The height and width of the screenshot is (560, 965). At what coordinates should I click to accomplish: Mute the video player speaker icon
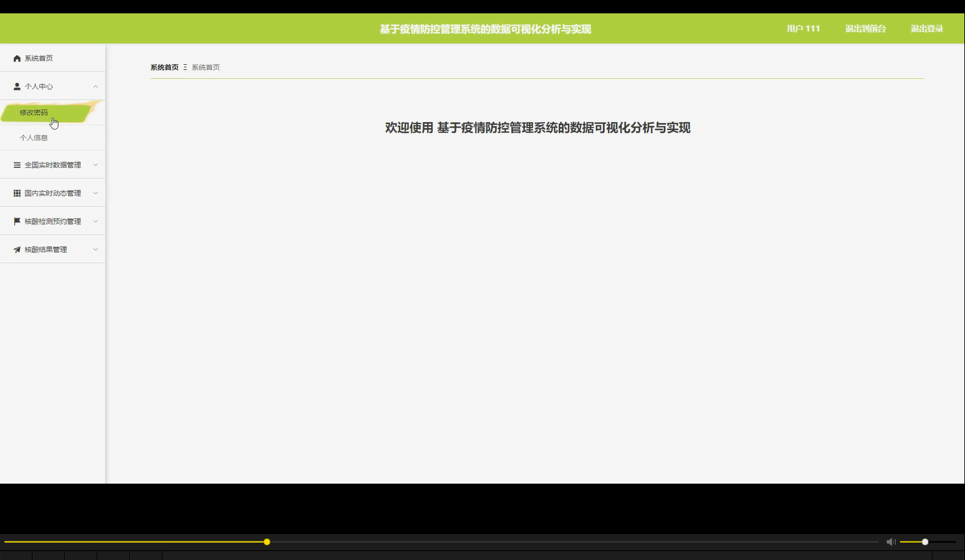pos(891,542)
